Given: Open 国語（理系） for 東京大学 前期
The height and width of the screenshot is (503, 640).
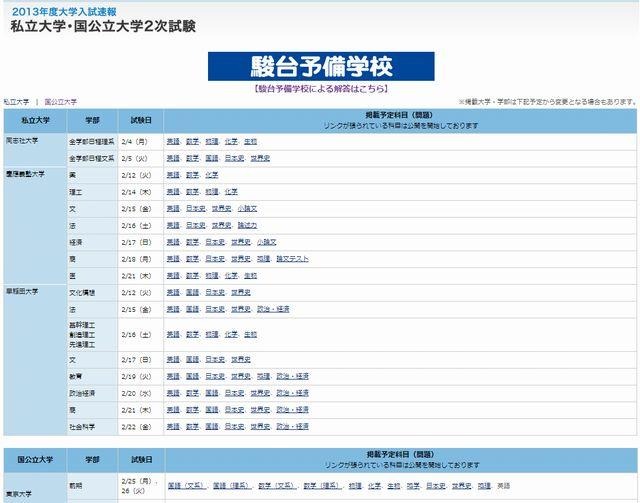Looking at the screenshot, I should pos(232,485).
